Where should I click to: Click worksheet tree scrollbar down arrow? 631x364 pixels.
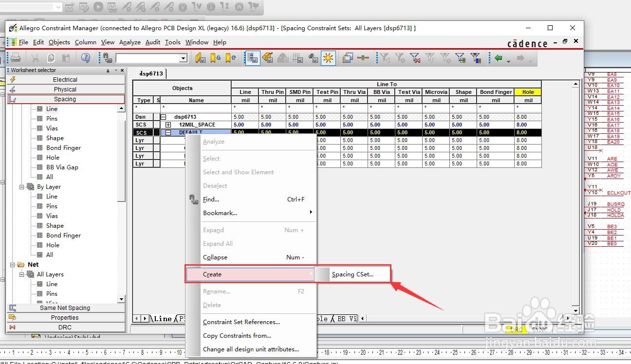point(121,299)
